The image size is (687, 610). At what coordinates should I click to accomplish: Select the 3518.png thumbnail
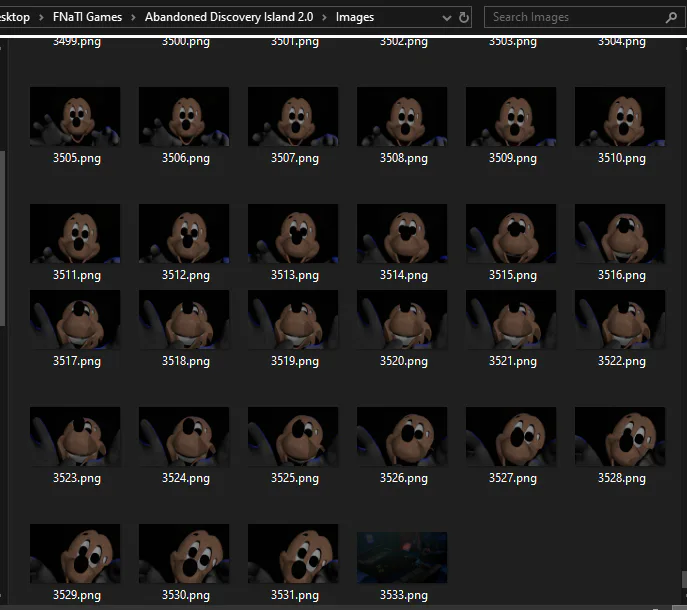184,319
